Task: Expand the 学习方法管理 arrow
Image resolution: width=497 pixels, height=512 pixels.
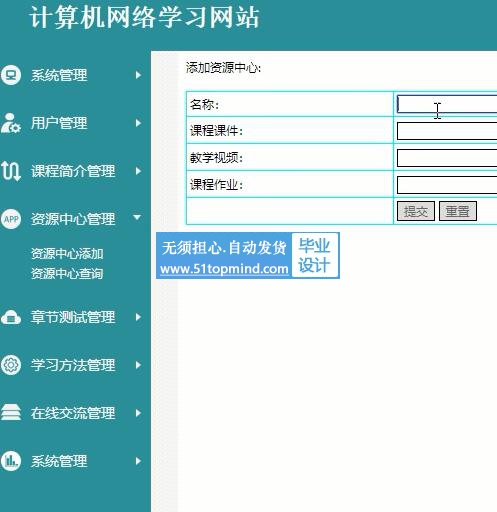Action: tap(138, 365)
